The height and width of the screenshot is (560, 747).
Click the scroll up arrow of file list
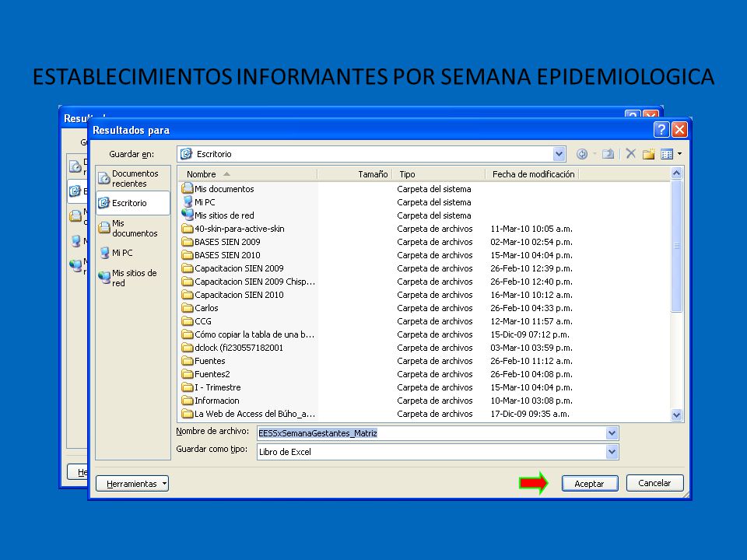676,173
